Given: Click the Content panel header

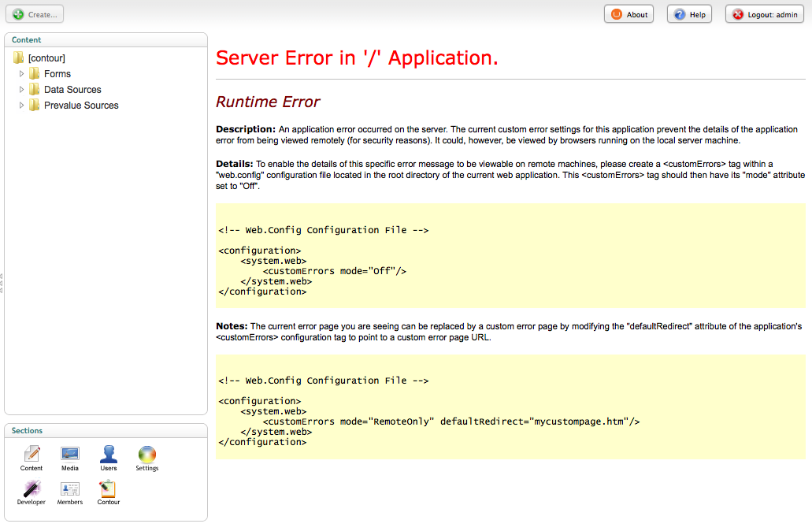Looking at the screenshot, I should [x=106, y=39].
